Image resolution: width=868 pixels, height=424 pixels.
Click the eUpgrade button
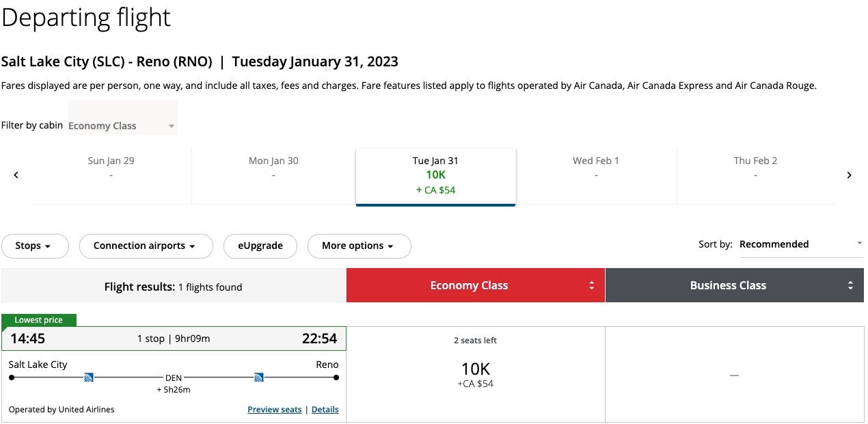(260, 246)
